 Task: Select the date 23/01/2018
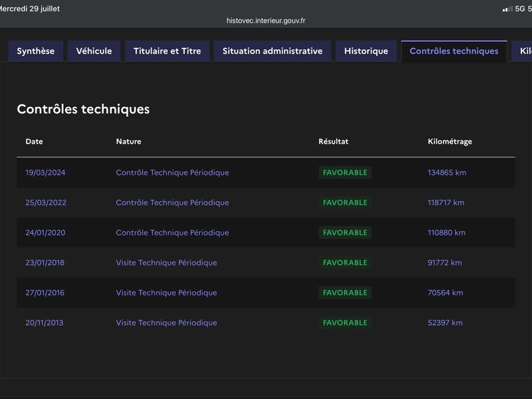pos(45,263)
